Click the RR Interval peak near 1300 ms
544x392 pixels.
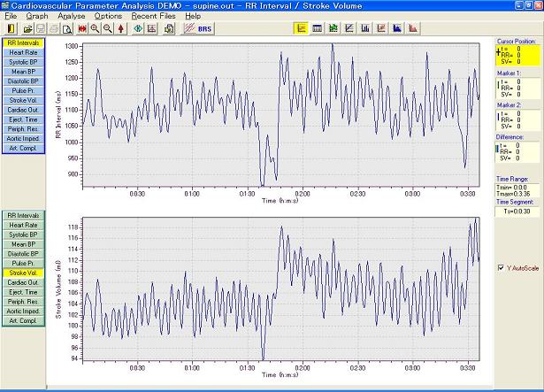click(x=333, y=44)
